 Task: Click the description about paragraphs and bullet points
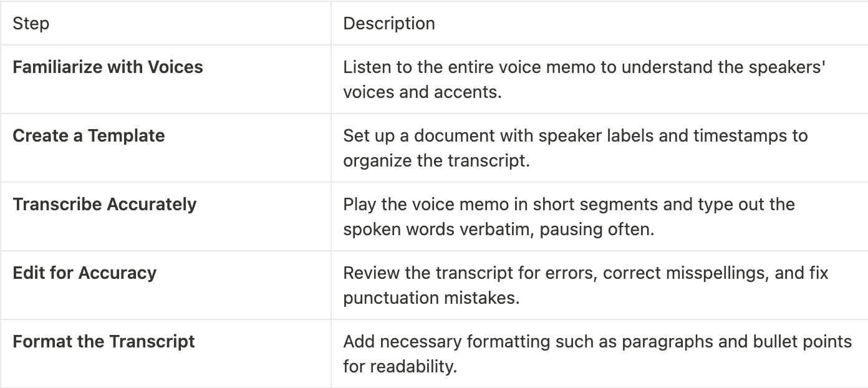(597, 354)
